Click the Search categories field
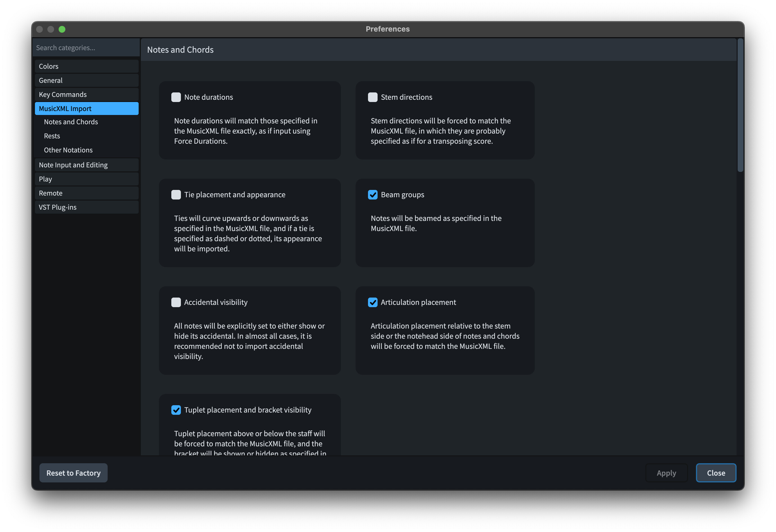 pyautogui.click(x=86, y=48)
